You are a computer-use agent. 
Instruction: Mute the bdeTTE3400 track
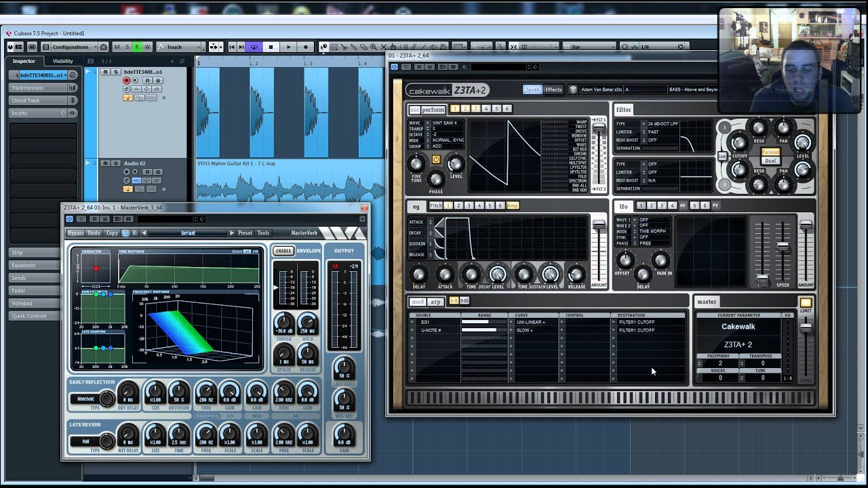(106, 72)
